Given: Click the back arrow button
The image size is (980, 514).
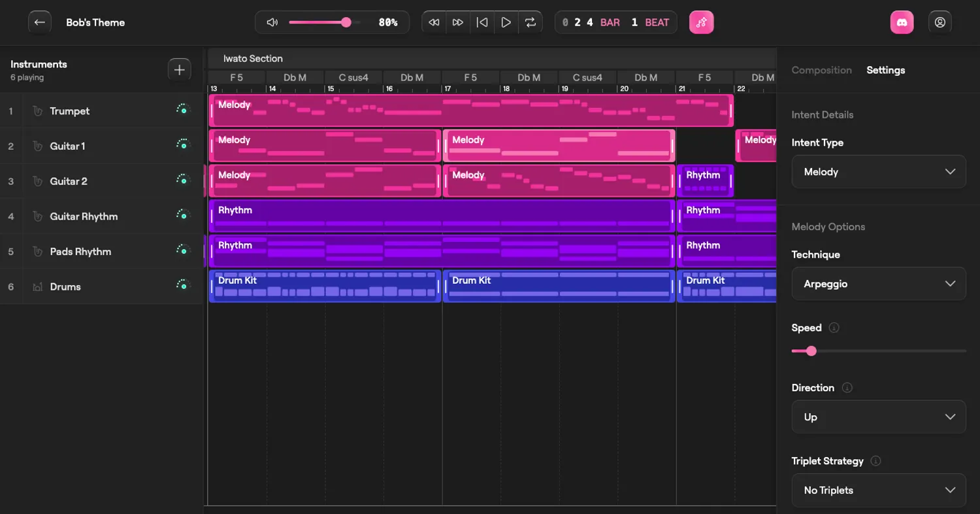Looking at the screenshot, I should tap(39, 22).
